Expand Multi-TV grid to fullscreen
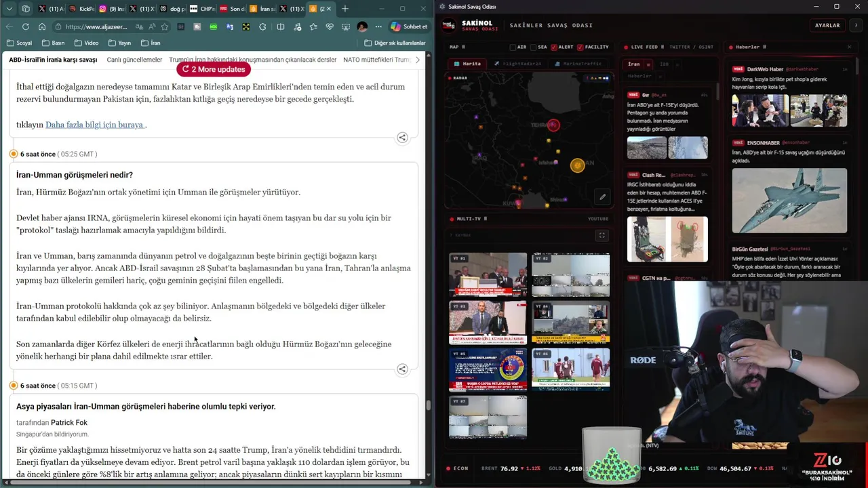Image resolution: width=868 pixels, height=488 pixels. coord(601,235)
